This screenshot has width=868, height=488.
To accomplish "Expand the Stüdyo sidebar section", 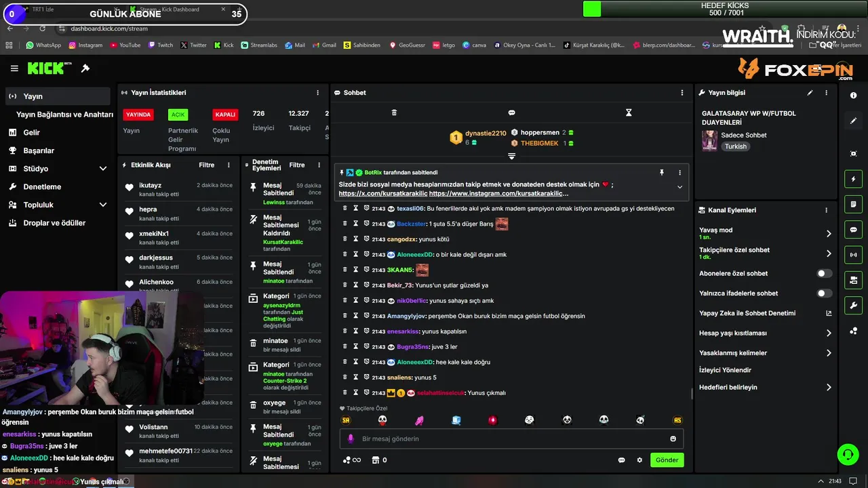I will tap(103, 169).
